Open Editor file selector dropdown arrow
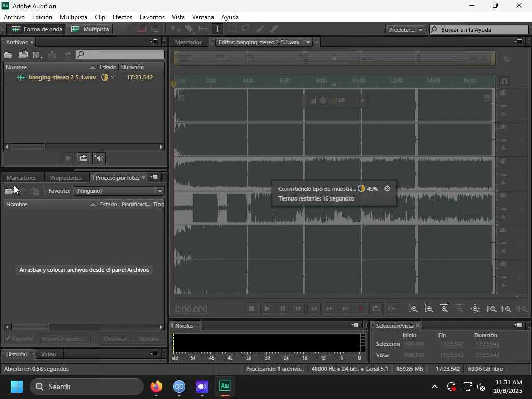Viewport: 532px width, 399px height. tap(308, 43)
